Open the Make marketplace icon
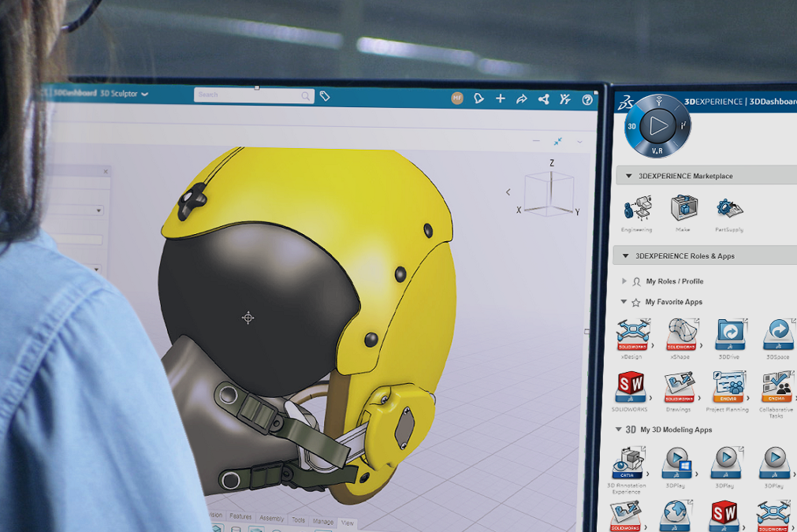Screen dimensions: 797x532 point(683,207)
